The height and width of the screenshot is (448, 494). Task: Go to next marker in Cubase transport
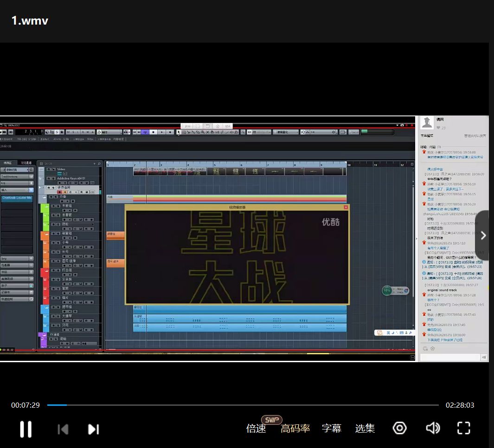pos(139,132)
